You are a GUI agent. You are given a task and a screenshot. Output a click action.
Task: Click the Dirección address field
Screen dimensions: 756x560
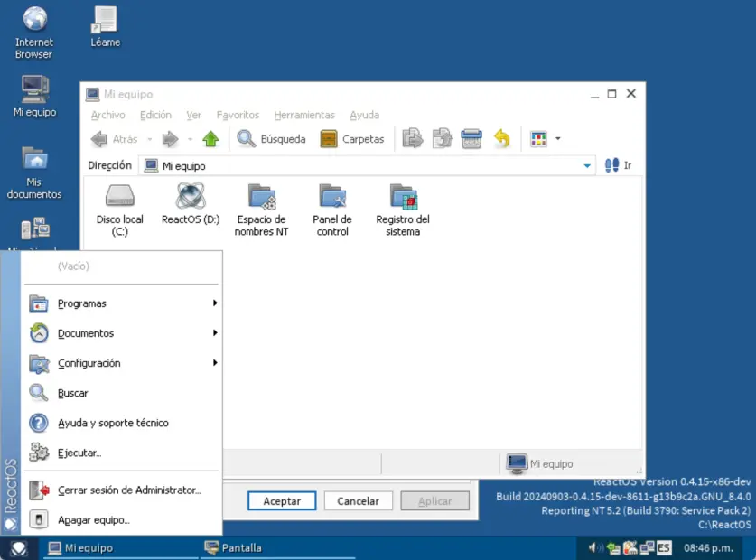tap(368, 166)
